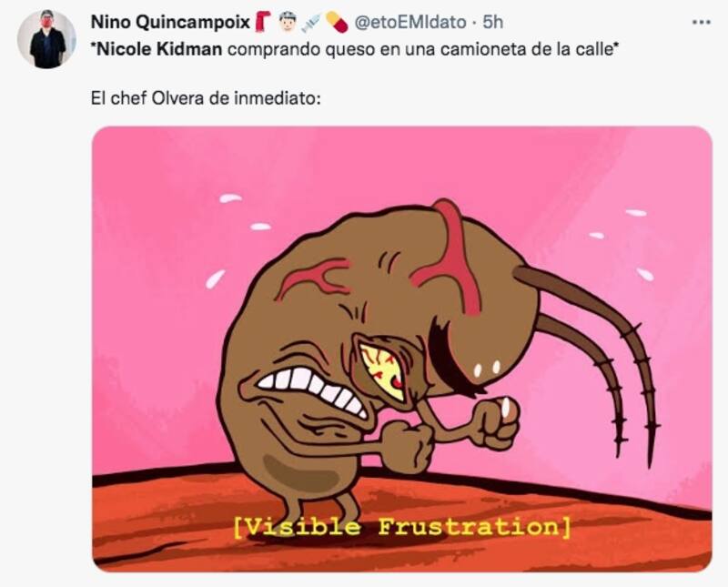Click the doctor face emoji in the name

(287, 22)
